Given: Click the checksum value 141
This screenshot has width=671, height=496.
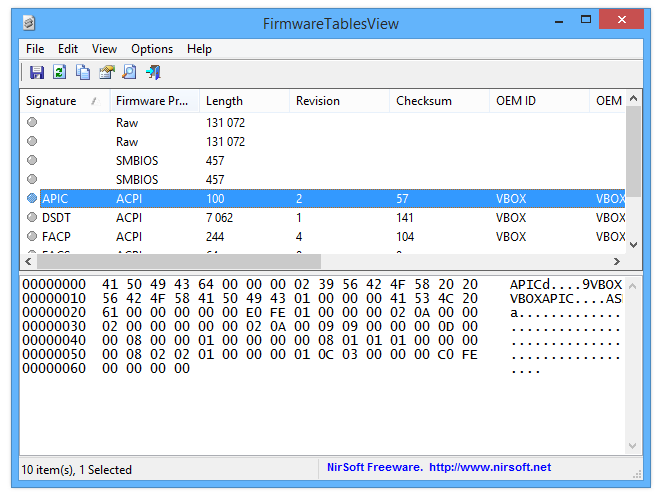Looking at the screenshot, I should [404, 217].
